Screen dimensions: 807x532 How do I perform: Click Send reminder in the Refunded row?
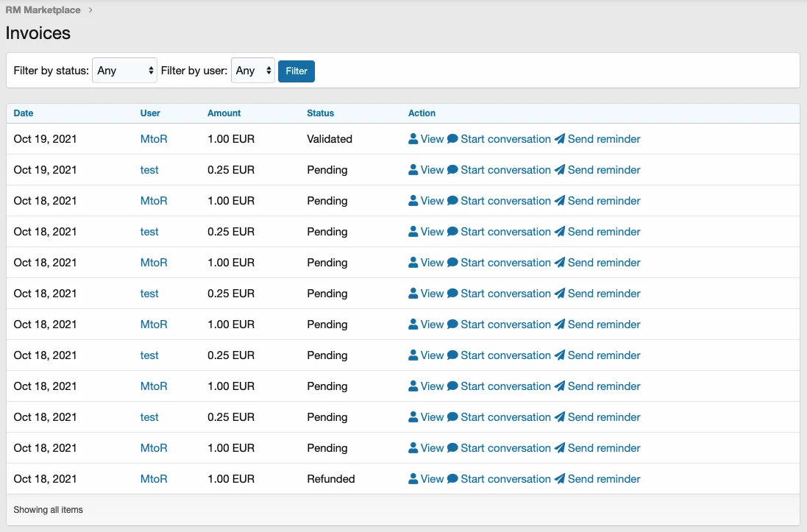click(x=603, y=479)
